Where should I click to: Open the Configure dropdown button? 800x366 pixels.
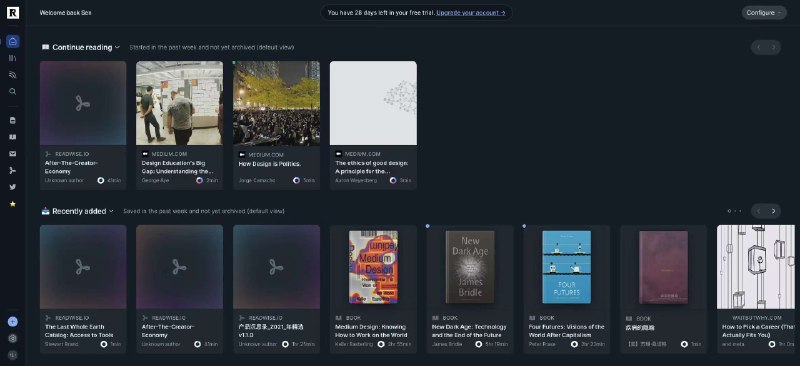[764, 13]
